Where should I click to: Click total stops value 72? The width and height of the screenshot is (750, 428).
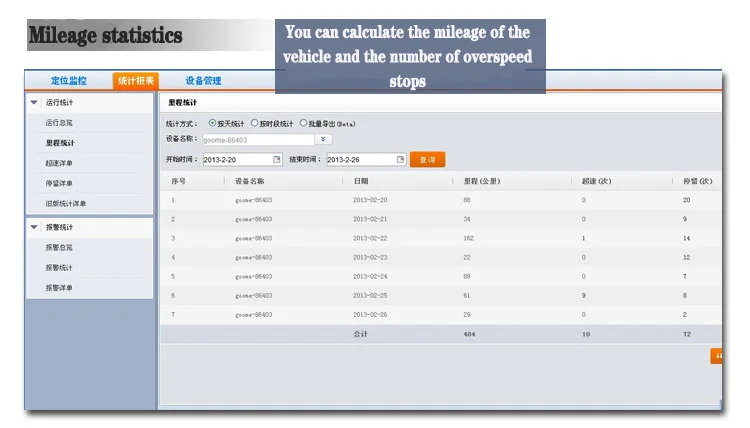click(687, 334)
